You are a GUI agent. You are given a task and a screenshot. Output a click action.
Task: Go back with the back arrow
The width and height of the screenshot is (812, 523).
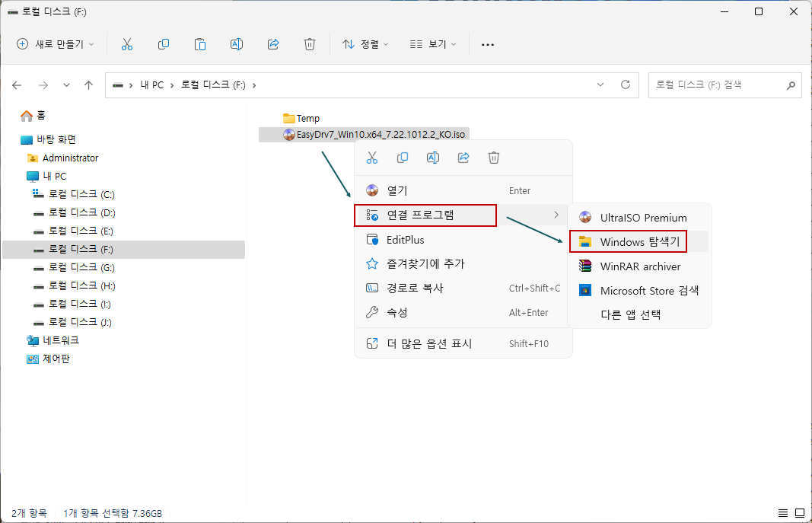17,85
